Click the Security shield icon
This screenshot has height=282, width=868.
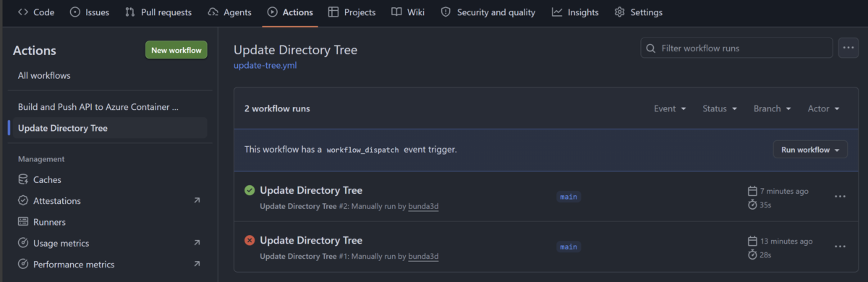click(446, 12)
